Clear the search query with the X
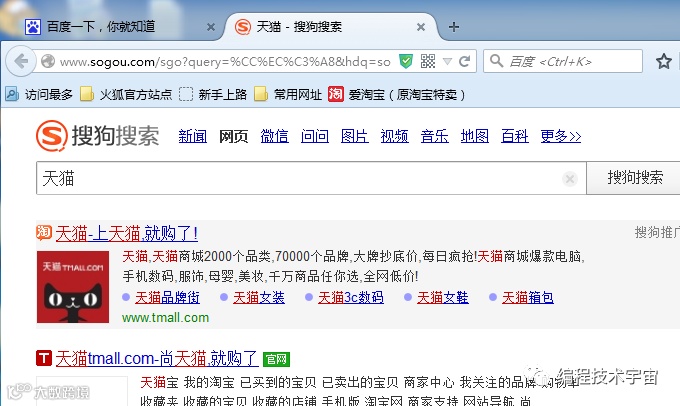 point(570,178)
